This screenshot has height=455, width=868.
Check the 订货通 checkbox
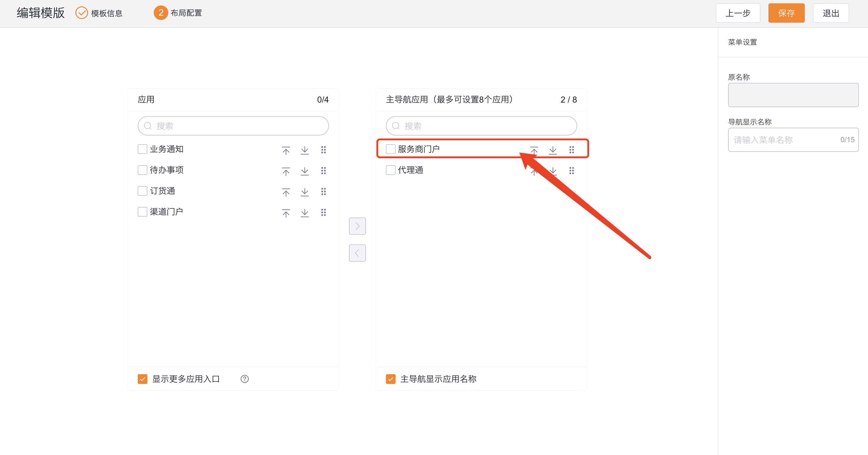(x=143, y=191)
